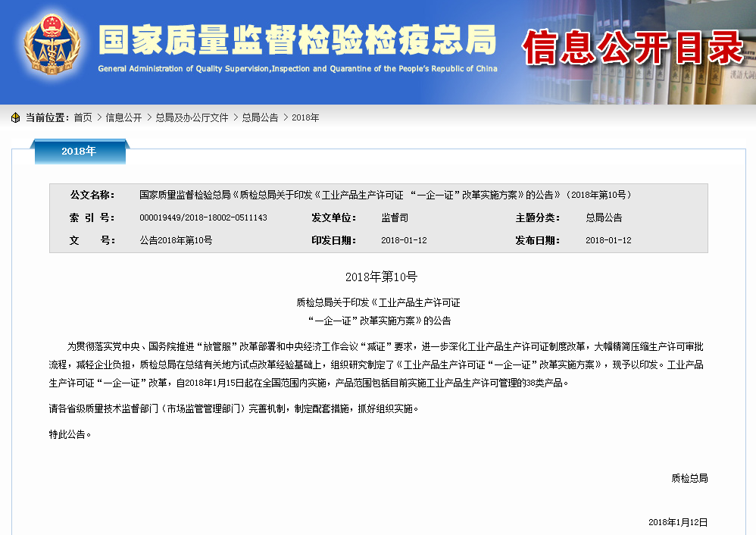This screenshot has width=756, height=535.
Task: Navigate to 总局及办公厅文件 in breadcrumb
Action: point(192,117)
